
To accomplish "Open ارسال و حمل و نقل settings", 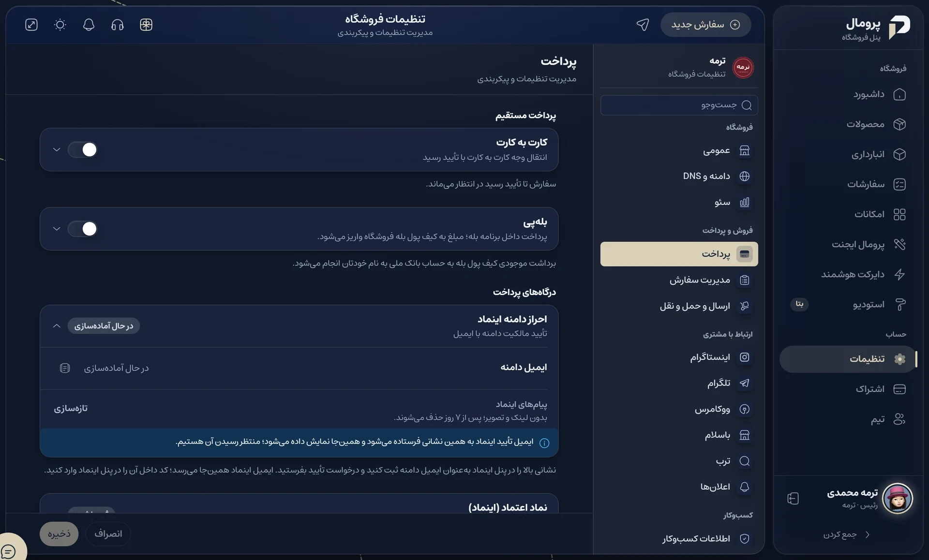I will coord(679,306).
